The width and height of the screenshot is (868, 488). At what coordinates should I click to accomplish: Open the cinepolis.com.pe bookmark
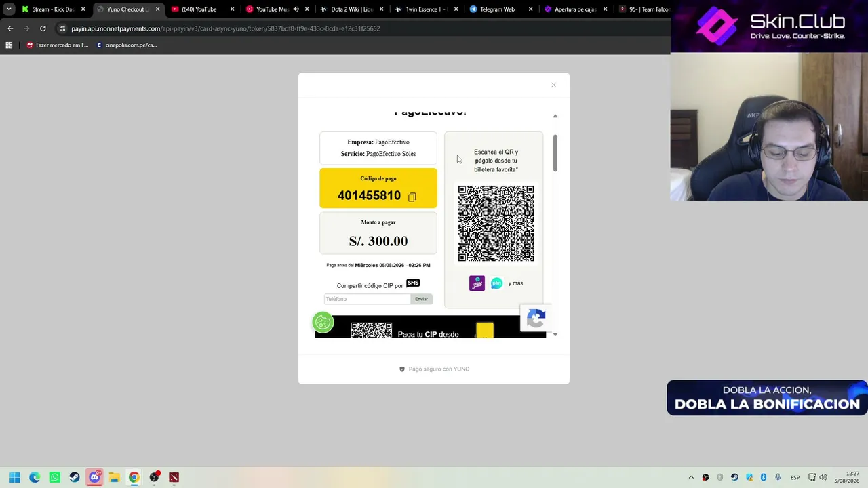pos(127,45)
